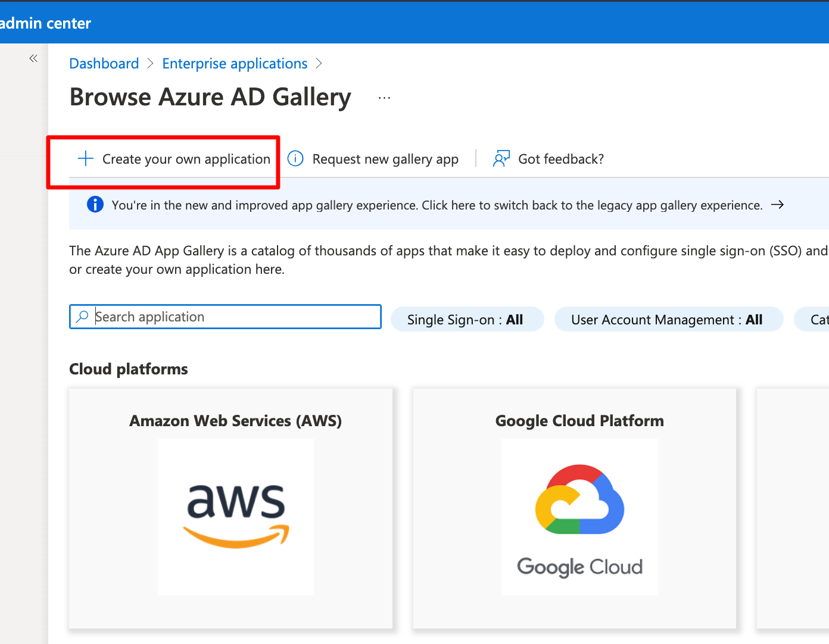Open the Got feedback? label

(561, 159)
